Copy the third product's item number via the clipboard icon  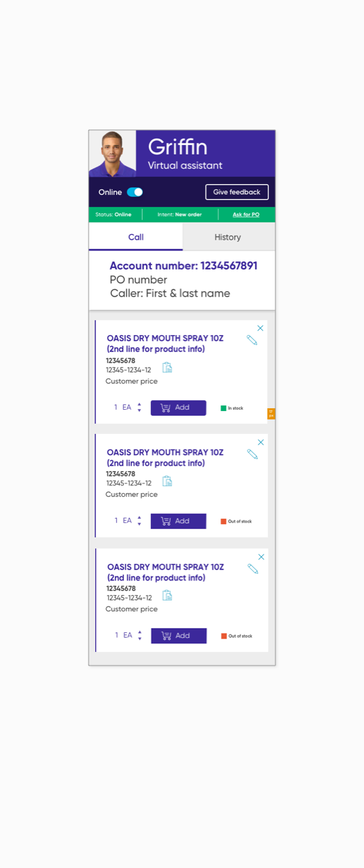click(x=167, y=595)
